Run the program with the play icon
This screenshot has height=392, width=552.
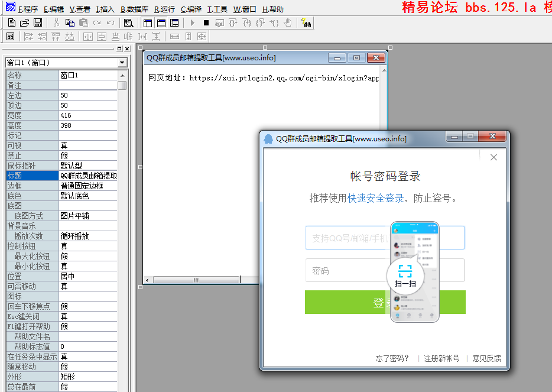click(x=192, y=23)
